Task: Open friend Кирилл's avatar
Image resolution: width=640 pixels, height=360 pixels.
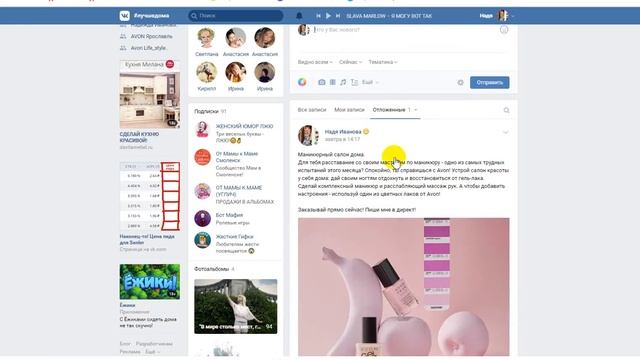Action: click(207, 72)
